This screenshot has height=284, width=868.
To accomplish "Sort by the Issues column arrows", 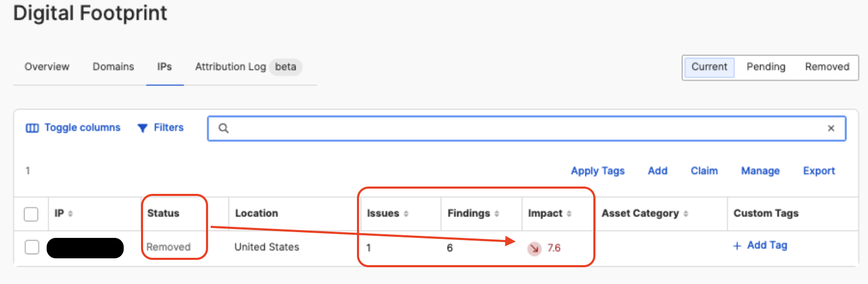I will 406,214.
